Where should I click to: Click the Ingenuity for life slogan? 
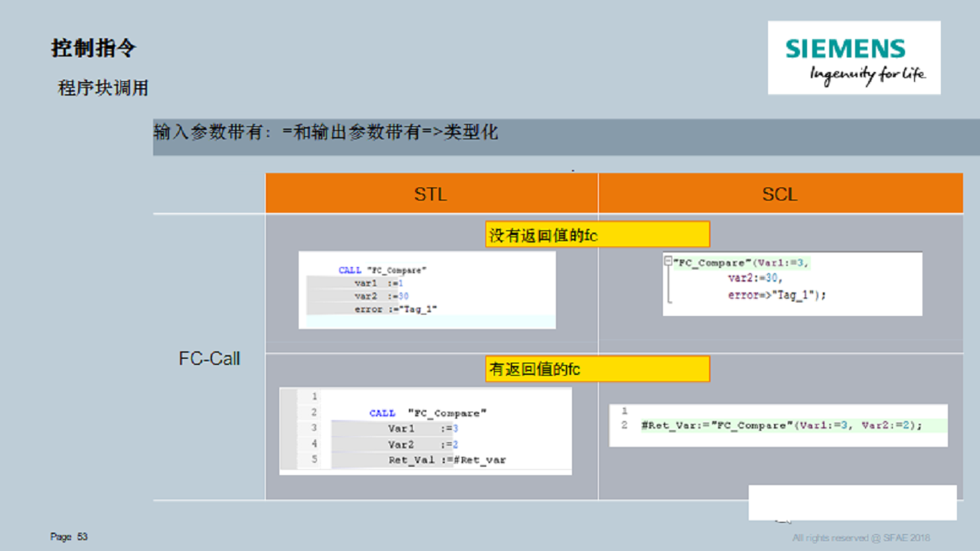click(x=867, y=75)
